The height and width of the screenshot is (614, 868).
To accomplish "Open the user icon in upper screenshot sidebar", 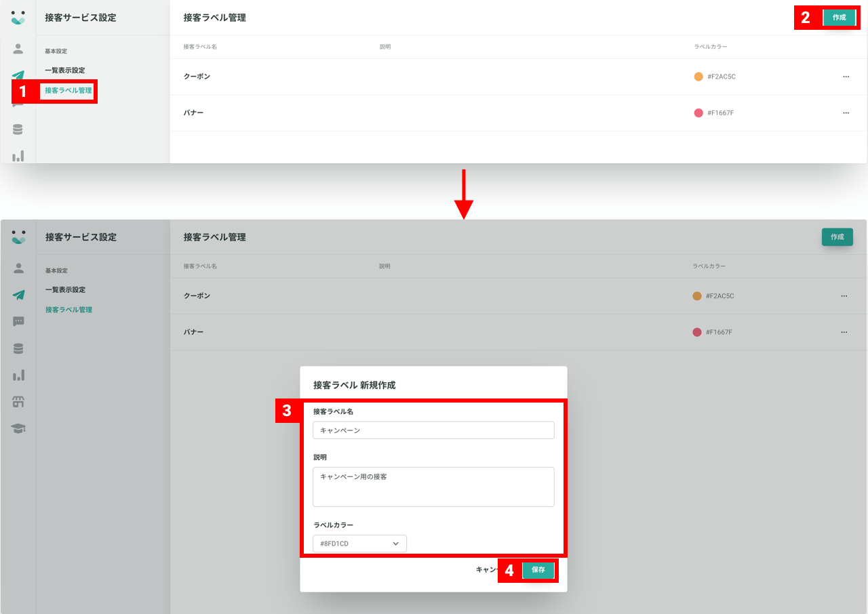I will [18, 49].
